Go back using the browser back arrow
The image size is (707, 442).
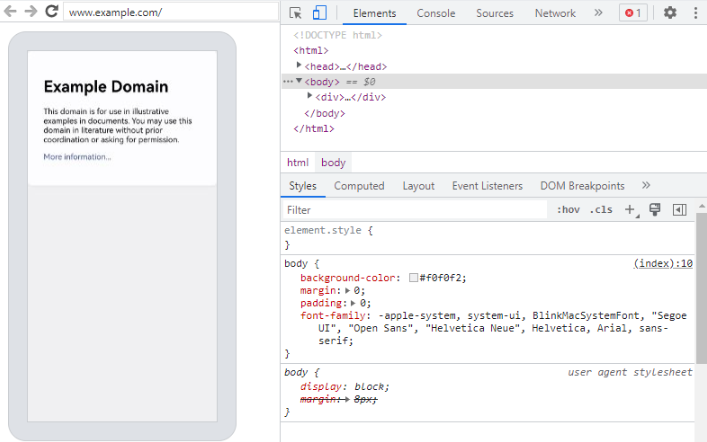[11, 12]
